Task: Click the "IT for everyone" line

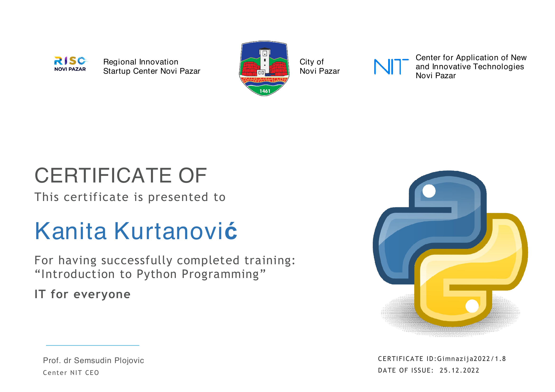Action: pyautogui.click(x=82, y=294)
